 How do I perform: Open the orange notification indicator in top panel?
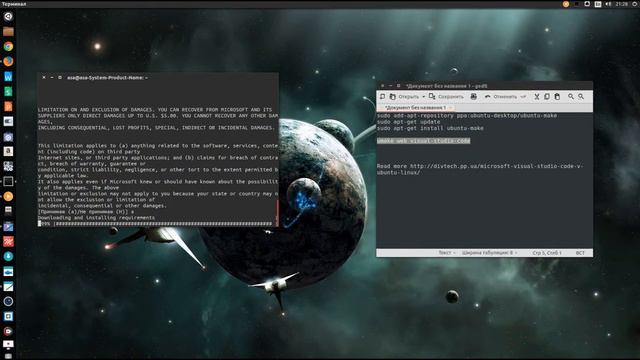pos(566,4)
